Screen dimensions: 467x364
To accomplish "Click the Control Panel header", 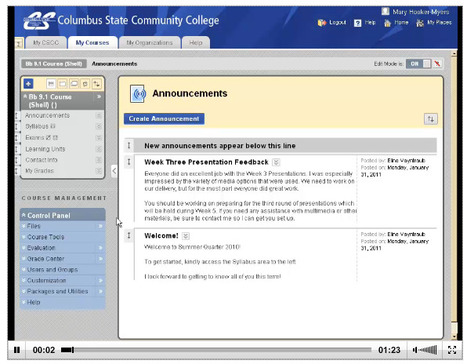I will pyautogui.click(x=63, y=215).
